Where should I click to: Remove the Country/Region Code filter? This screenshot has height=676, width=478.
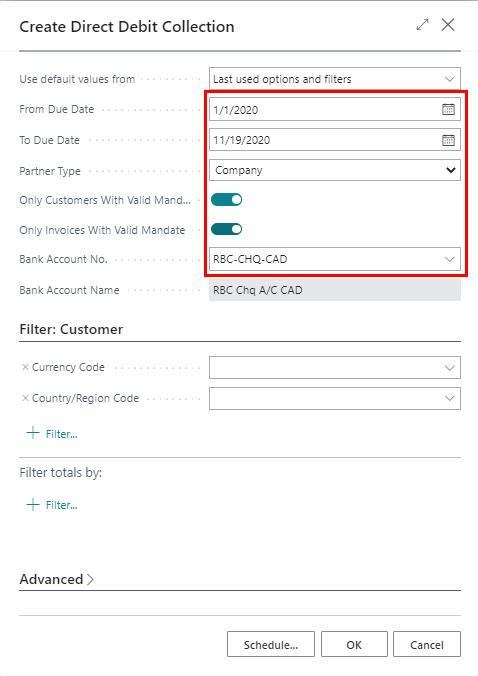click(x=25, y=398)
